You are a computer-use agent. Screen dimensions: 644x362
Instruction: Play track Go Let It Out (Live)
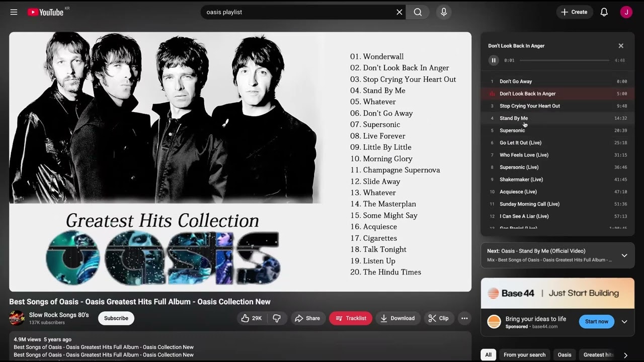point(557,143)
